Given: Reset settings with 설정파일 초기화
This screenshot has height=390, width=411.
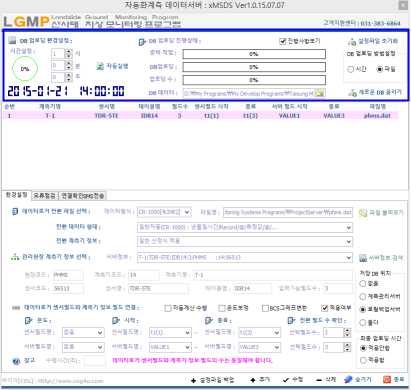Looking at the screenshot, I should point(373,41).
